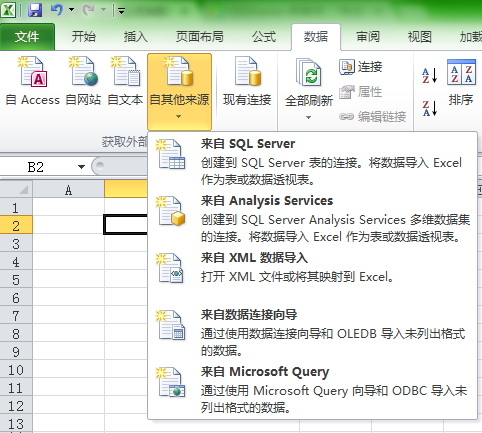Select row 12 header

point(16,406)
